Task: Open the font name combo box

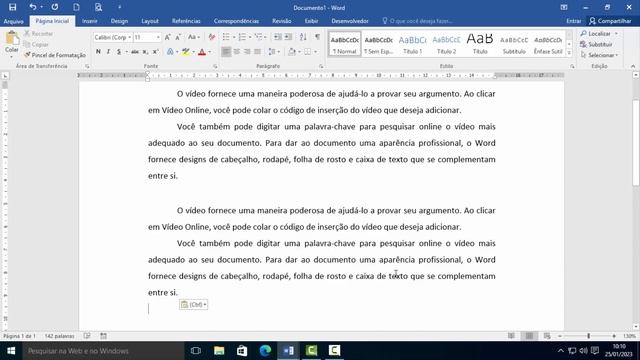Action: tap(113, 37)
